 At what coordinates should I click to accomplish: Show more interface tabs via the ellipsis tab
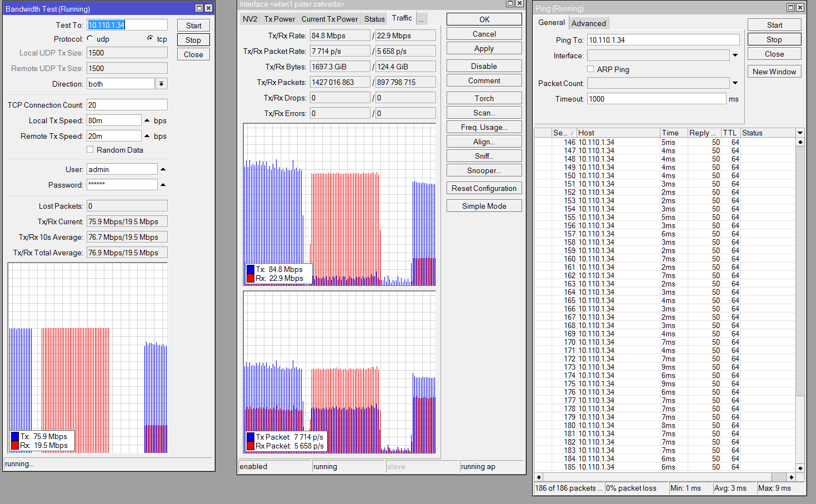tap(422, 19)
